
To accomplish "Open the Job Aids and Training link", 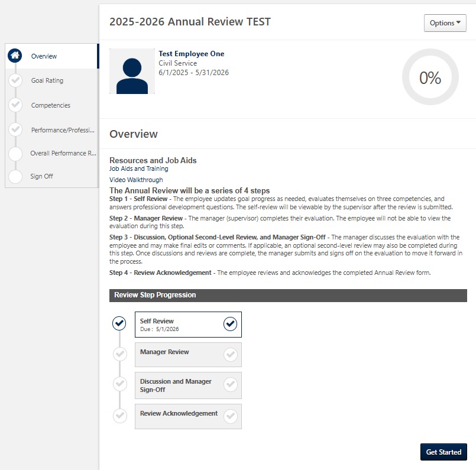I will tap(139, 168).
